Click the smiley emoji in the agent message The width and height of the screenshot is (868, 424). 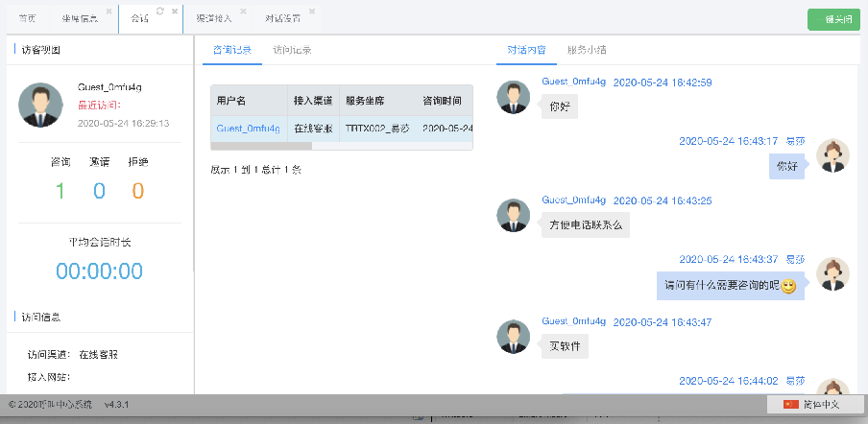click(x=789, y=287)
